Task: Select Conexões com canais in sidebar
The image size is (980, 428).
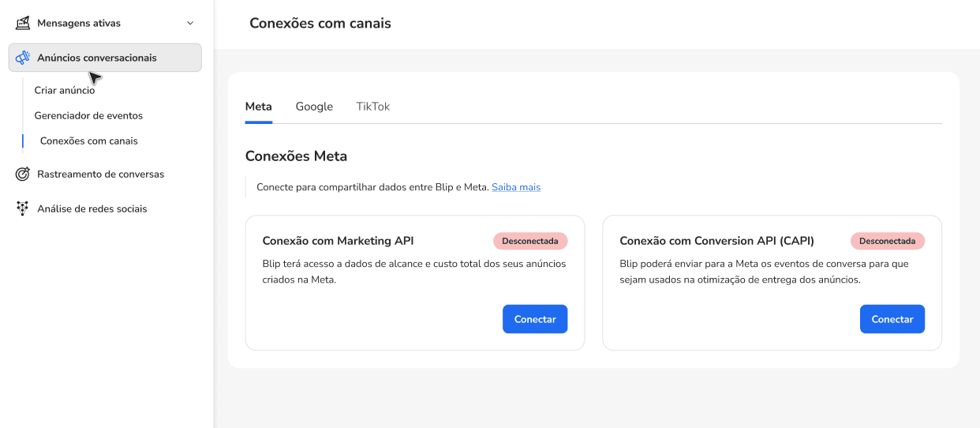Action: (x=88, y=141)
